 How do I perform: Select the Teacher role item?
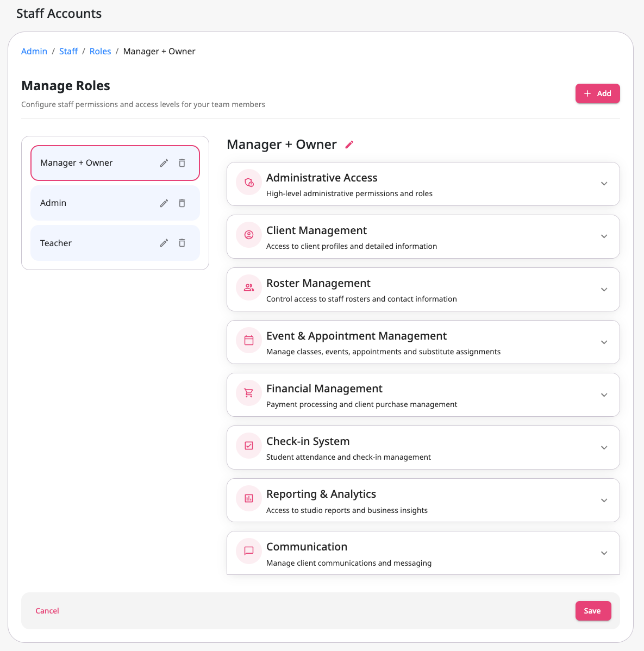[115, 243]
